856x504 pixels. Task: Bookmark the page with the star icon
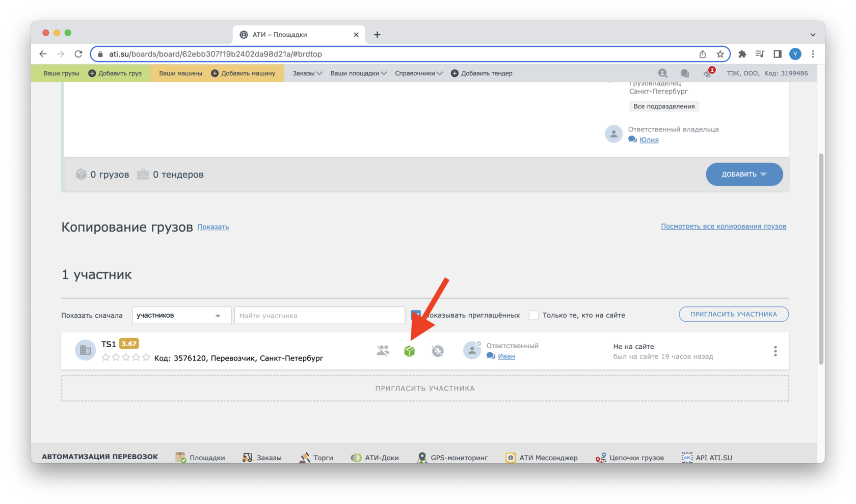[720, 54]
